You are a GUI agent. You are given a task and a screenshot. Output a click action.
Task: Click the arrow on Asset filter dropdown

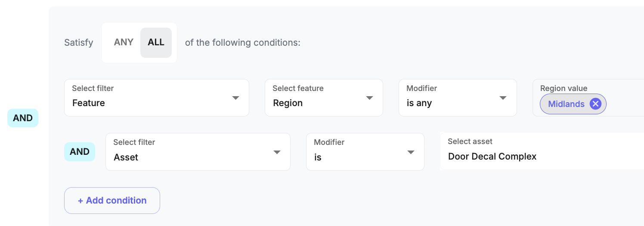(277, 152)
